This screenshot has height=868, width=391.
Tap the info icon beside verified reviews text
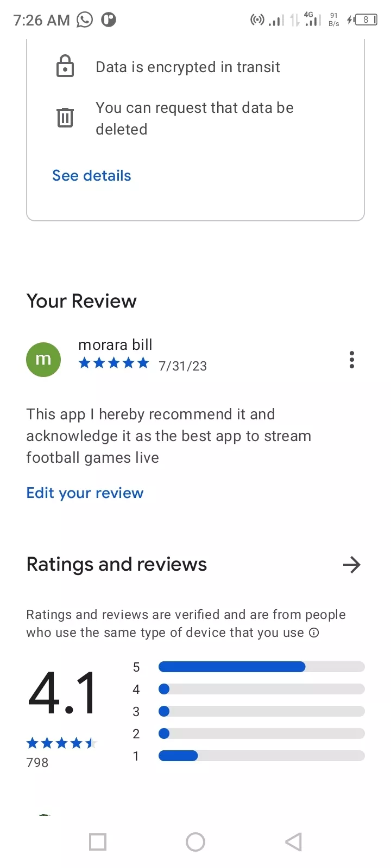tap(314, 633)
